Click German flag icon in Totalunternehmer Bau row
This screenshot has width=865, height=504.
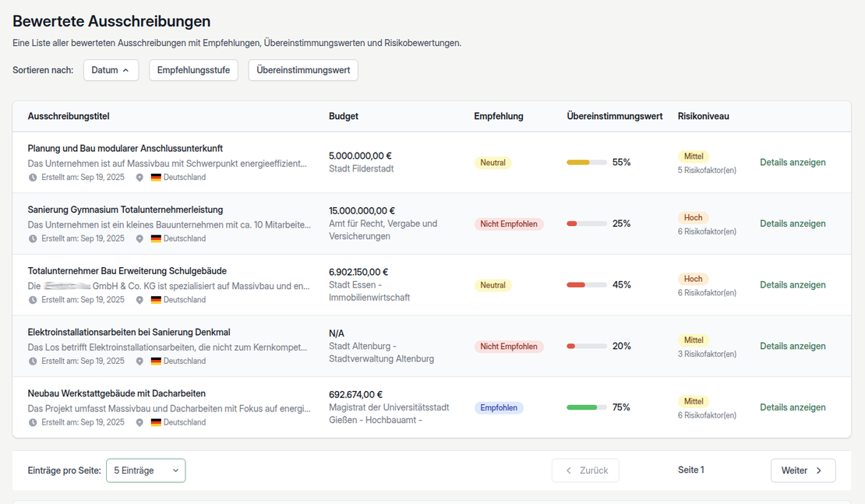point(156,300)
